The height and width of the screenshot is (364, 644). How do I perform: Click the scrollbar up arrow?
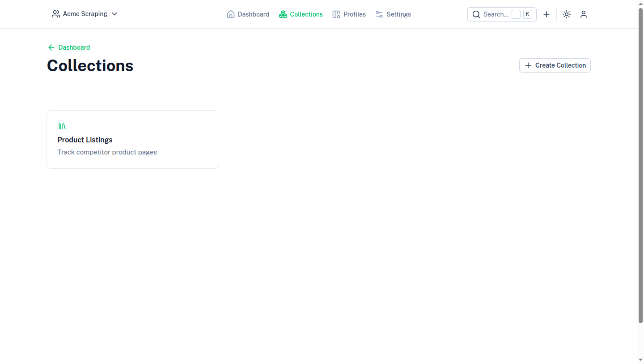[640, 3]
